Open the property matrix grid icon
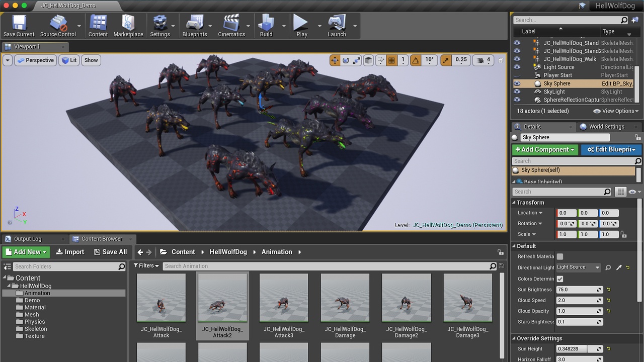Image resolution: width=644 pixels, height=362 pixels. click(x=621, y=192)
